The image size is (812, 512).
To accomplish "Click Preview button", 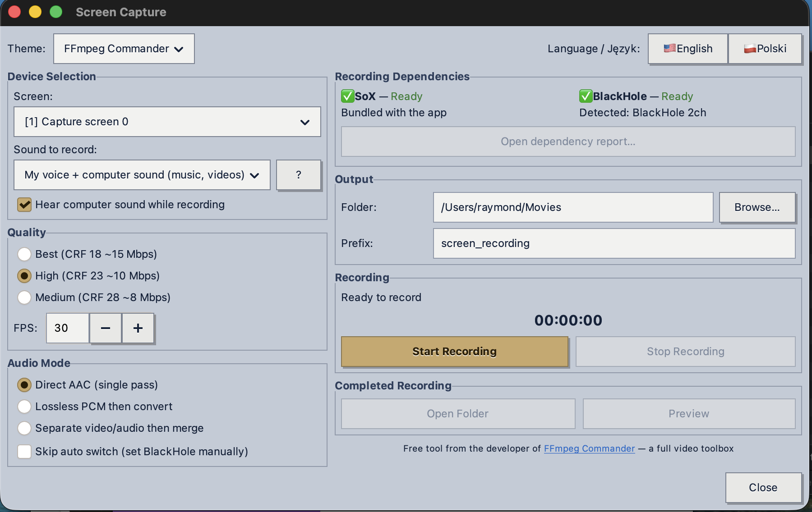I will tap(689, 414).
